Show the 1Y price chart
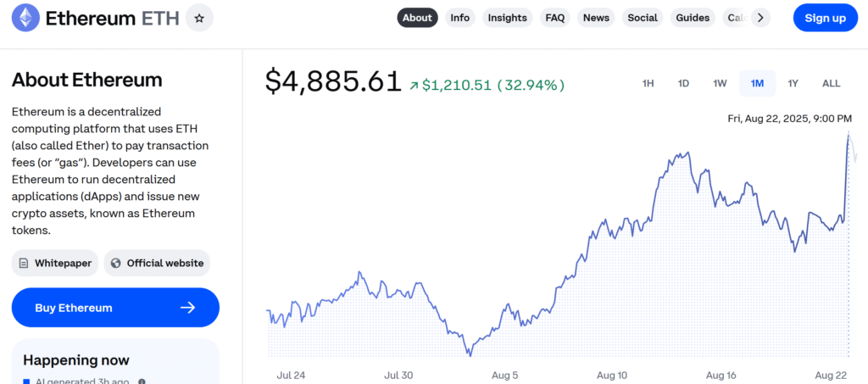 793,83
